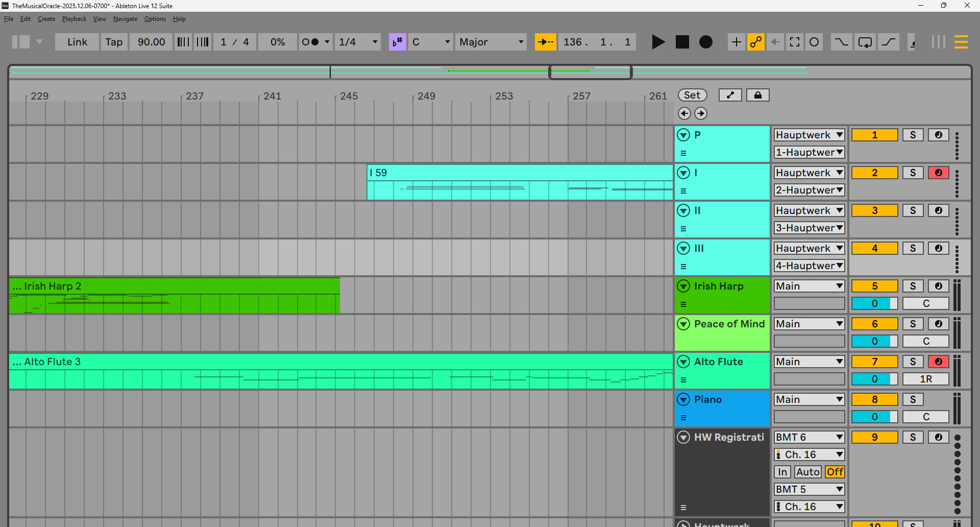This screenshot has width=980, height=527.
Task: Toggle the metronome button
Action: coord(310,42)
